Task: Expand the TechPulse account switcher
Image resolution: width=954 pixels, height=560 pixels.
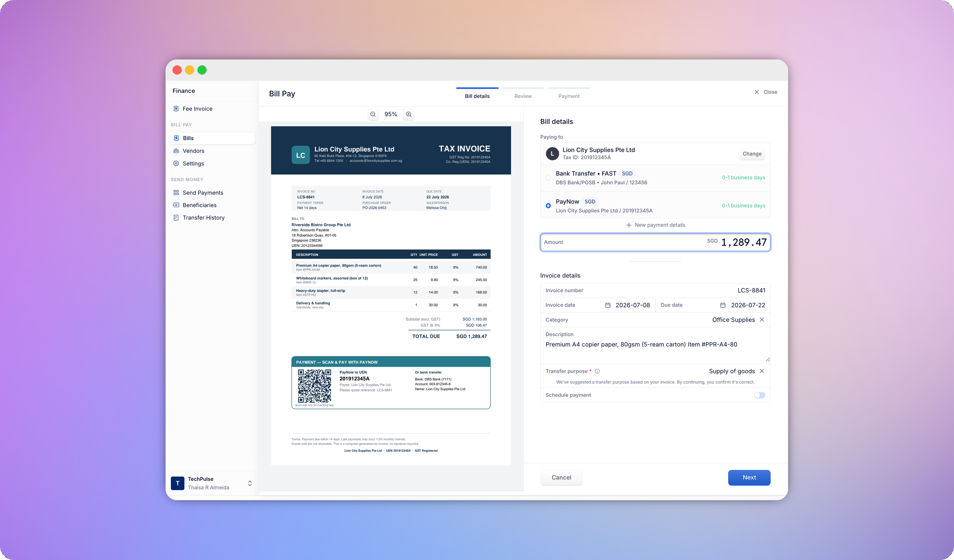Action: [250, 483]
